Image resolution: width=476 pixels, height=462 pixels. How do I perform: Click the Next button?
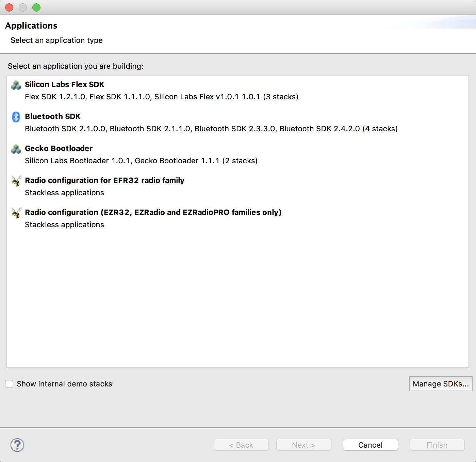click(x=303, y=445)
